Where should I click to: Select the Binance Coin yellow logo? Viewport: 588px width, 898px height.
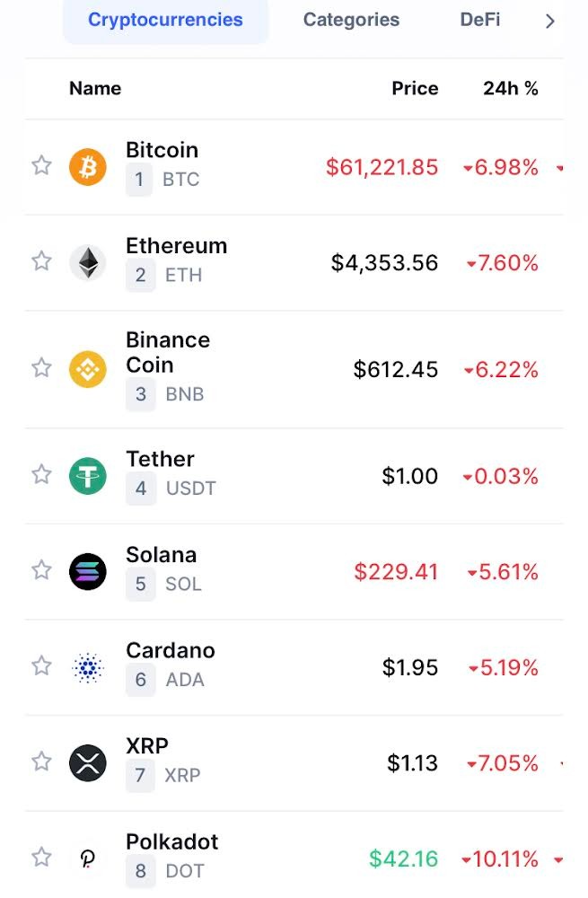point(88,369)
